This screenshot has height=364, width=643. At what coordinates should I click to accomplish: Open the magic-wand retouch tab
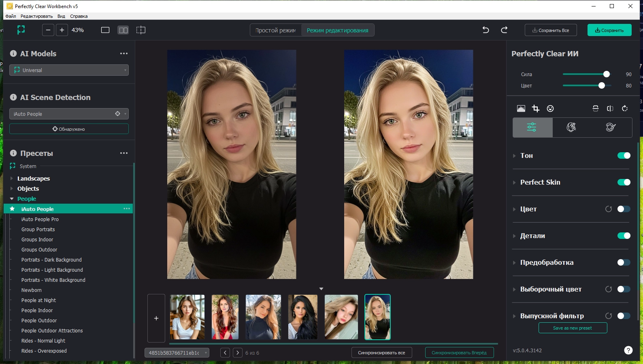point(571,128)
